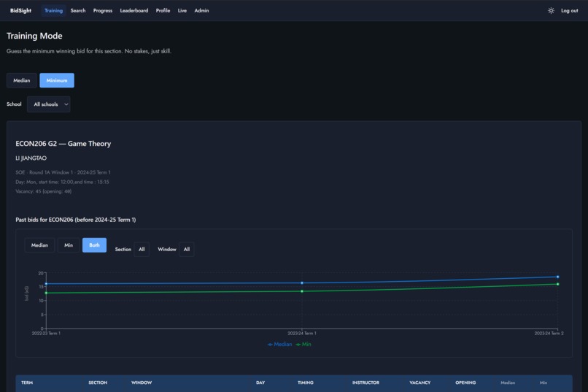Screen dimensions: 588x392
Task: Click the 'Past bids for ECON206' heading
Action: click(x=75, y=220)
